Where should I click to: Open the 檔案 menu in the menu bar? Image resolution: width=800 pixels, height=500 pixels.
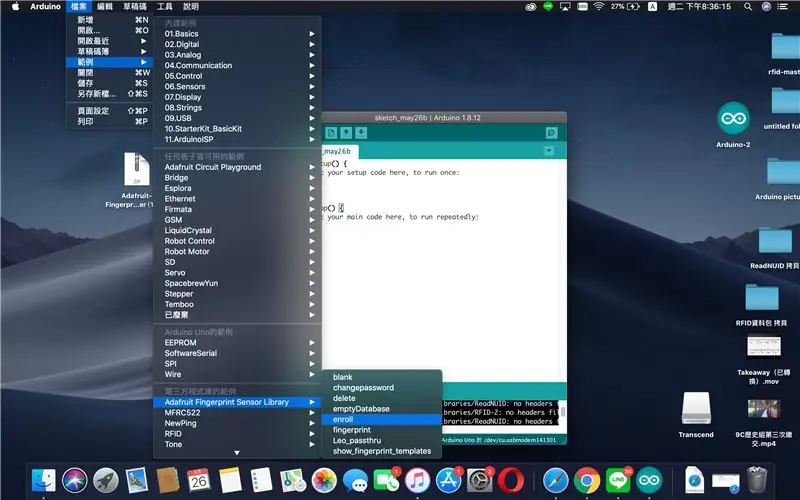point(79,7)
